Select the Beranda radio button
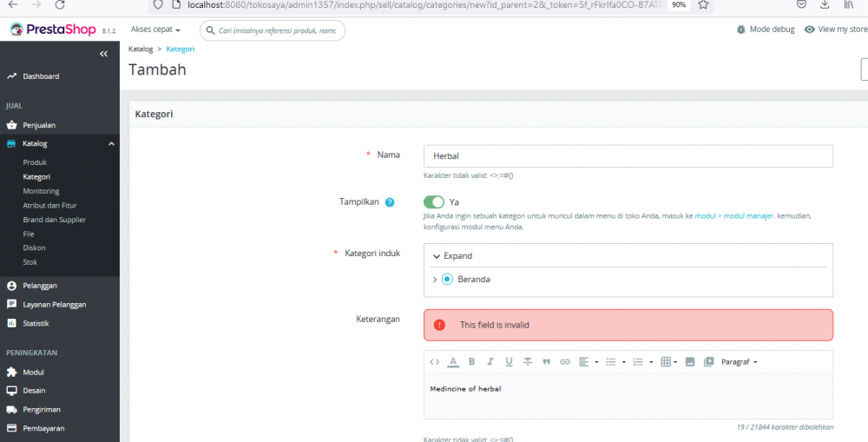This screenshot has width=868, height=442. pyautogui.click(x=447, y=279)
